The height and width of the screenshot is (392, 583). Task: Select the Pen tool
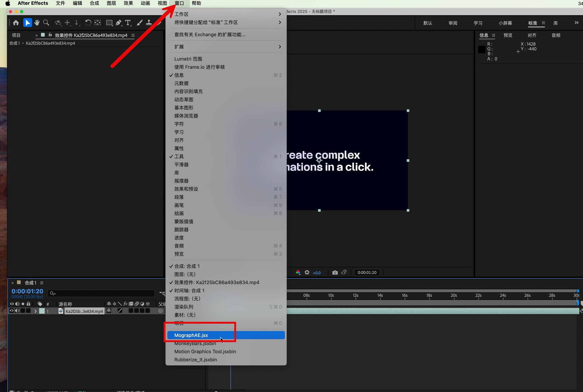(x=118, y=23)
